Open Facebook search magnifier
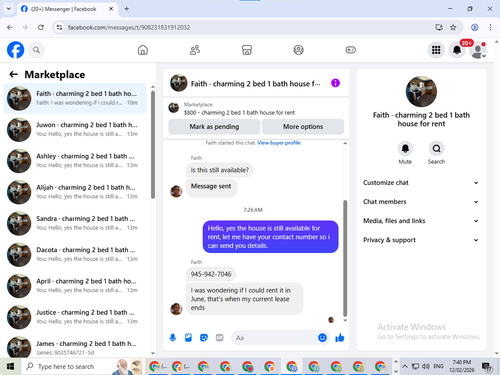The width and height of the screenshot is (500, 375). (x=36, y=50)
